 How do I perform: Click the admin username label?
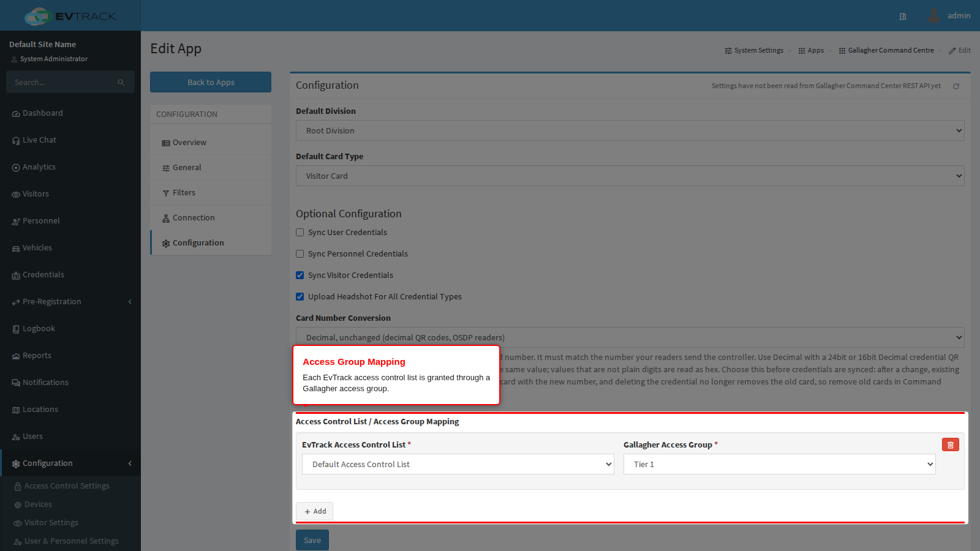tap(959, 16)
